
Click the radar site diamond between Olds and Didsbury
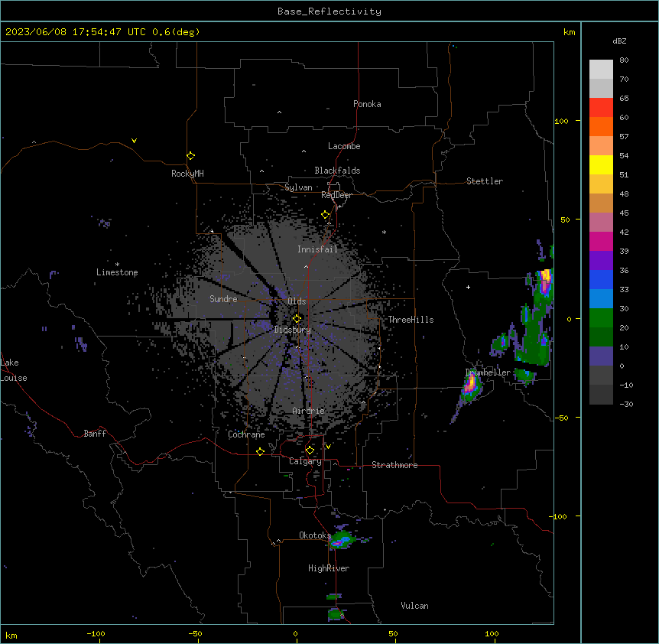tap(297, 318)
